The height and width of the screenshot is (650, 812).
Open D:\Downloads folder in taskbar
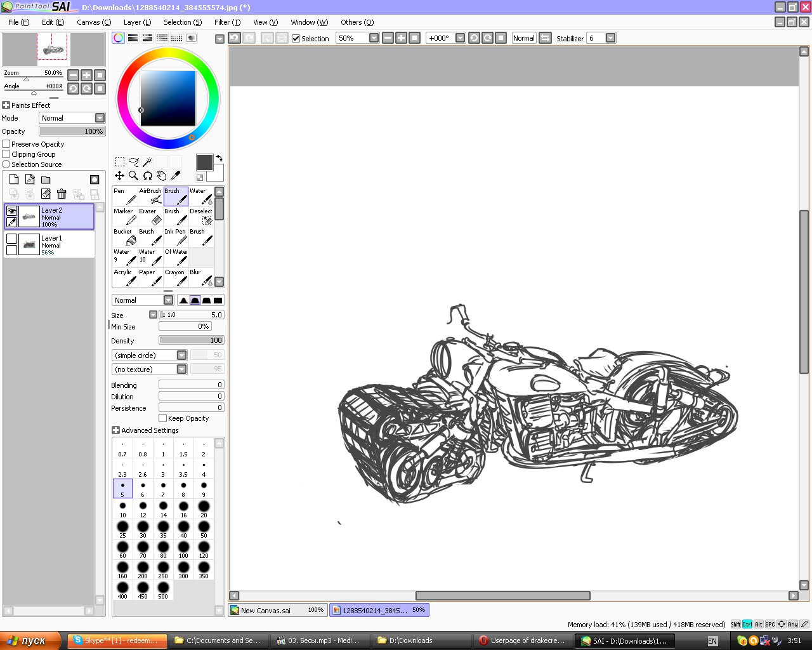point(421,640)
